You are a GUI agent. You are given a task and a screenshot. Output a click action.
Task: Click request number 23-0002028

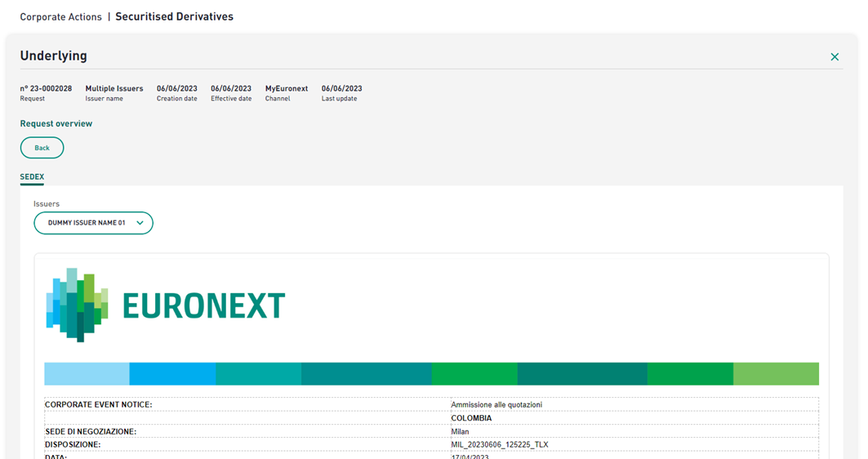point(46,88)
